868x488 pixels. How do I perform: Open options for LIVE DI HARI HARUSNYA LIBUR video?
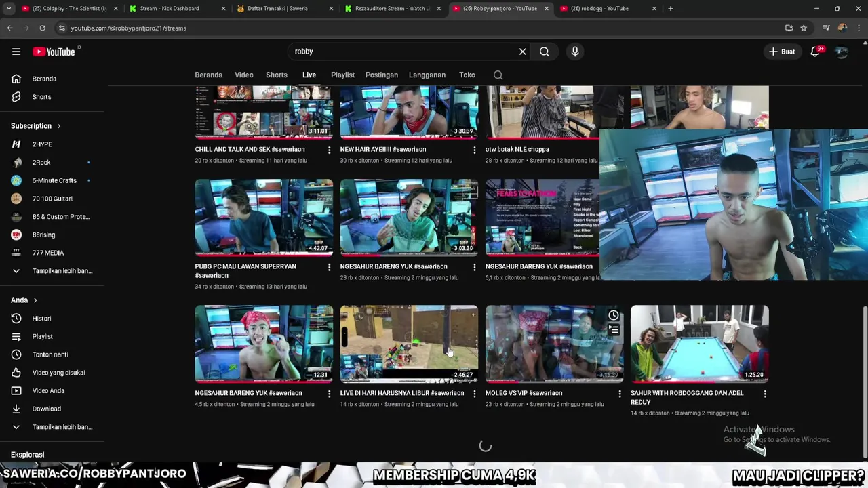coord(474,394)
